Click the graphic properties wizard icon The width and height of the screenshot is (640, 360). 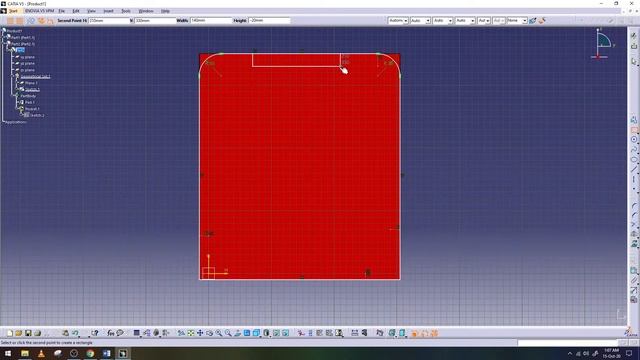pyautogui.click(x=542, y=20)
